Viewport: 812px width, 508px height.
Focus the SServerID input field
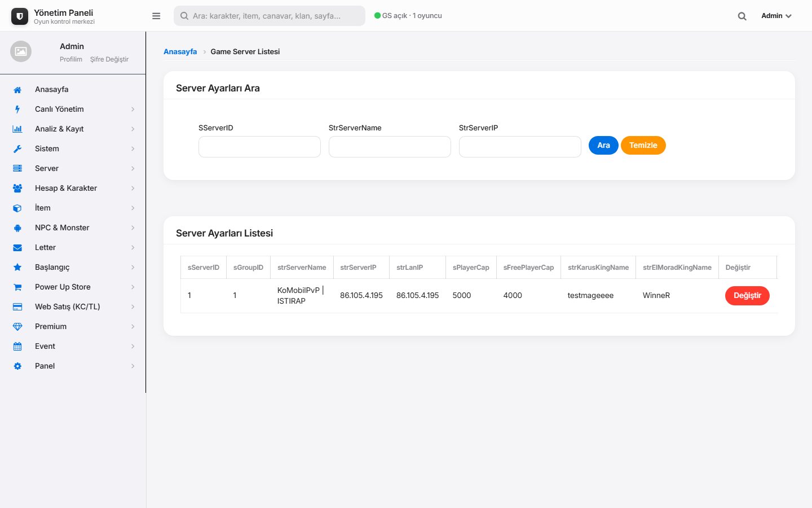[259, 147]
